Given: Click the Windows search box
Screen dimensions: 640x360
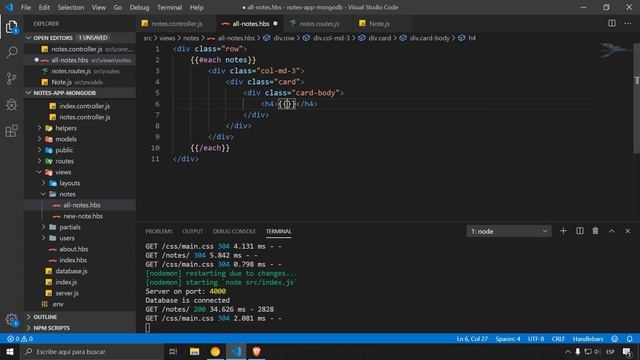Looking at the screenshot, I should point(92,351).
